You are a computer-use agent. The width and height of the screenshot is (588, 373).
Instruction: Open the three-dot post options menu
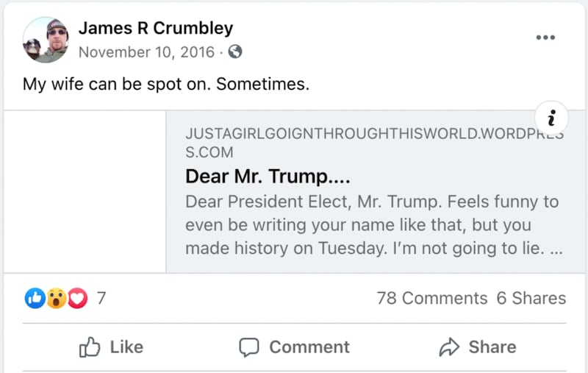coord(545,38)
